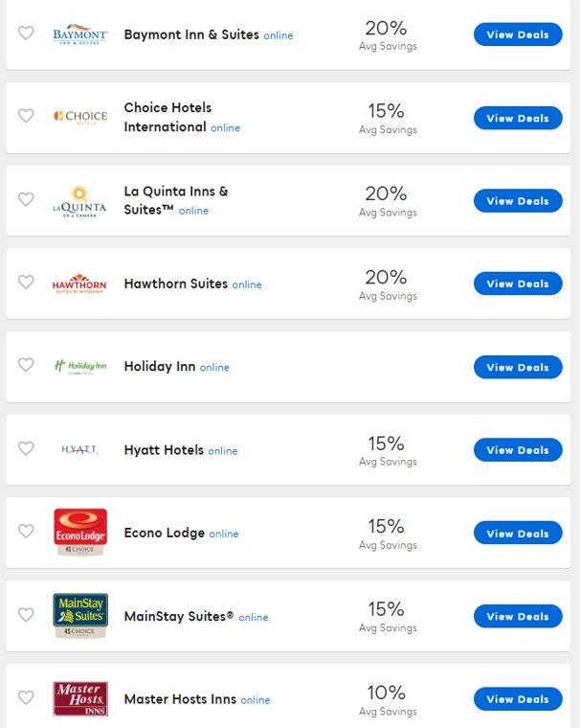The image size is (580, 728).
Task: Click the Hyatt logo
Action: pos(80,449)
